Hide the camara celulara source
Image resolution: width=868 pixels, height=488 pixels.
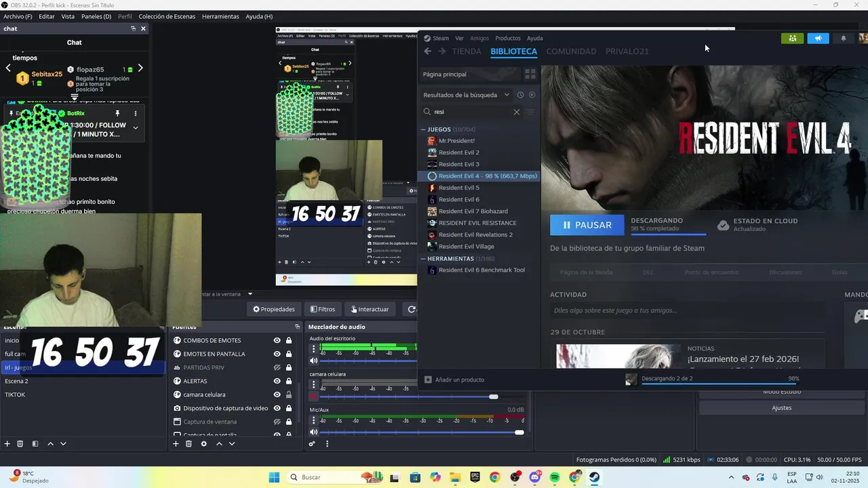pos(277,394)
